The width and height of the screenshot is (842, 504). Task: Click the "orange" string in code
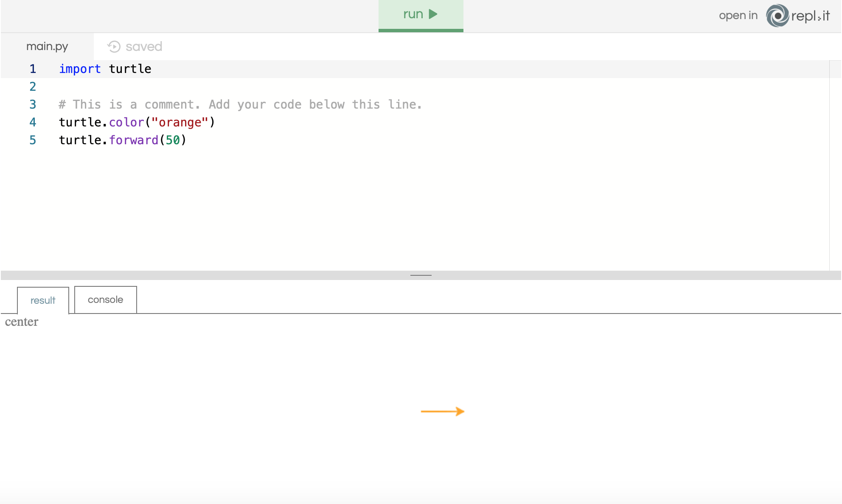pos(180,122)
